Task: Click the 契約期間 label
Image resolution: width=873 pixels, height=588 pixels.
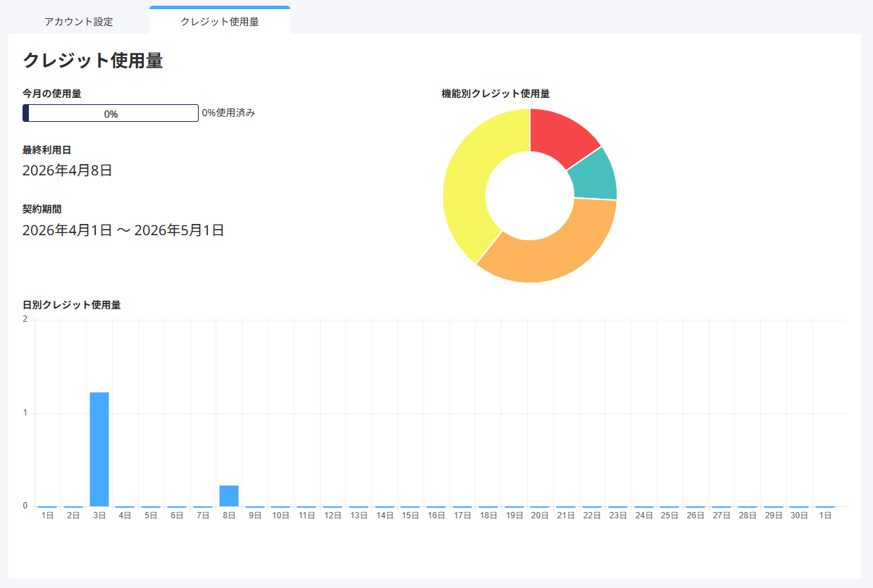Action: click(42, 209)
